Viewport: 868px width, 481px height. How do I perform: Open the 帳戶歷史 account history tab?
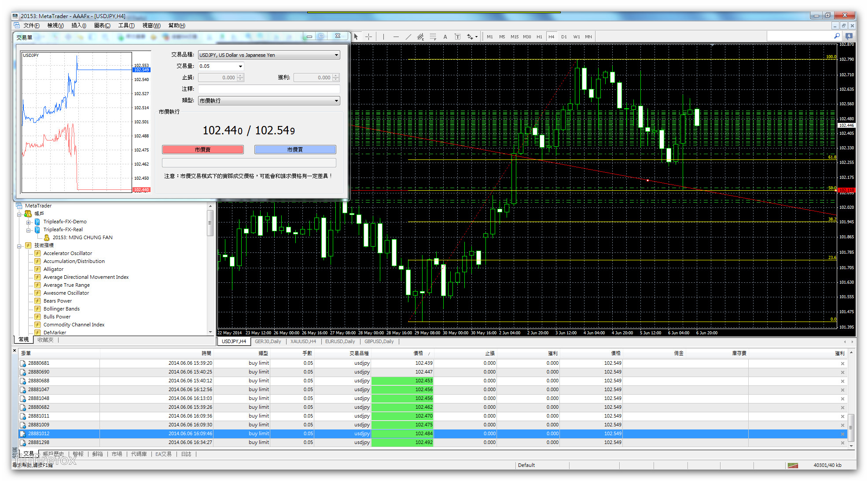tap(53, 454)
